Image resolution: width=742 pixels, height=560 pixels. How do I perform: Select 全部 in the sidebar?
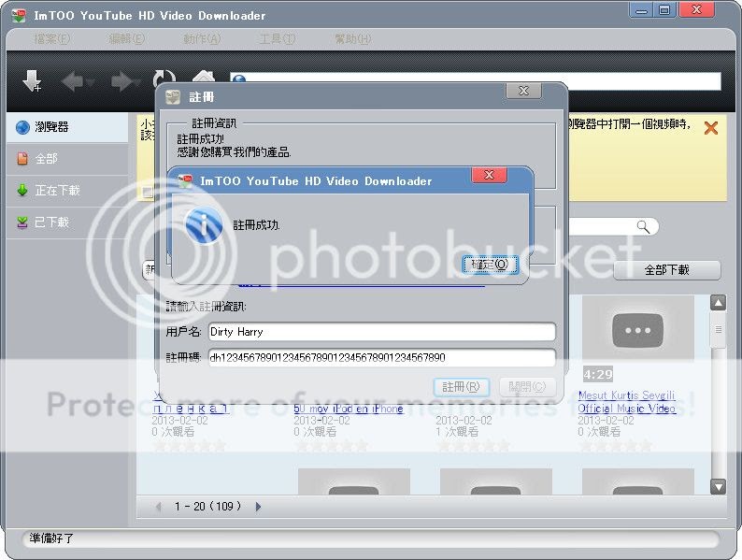coord(67,159)
